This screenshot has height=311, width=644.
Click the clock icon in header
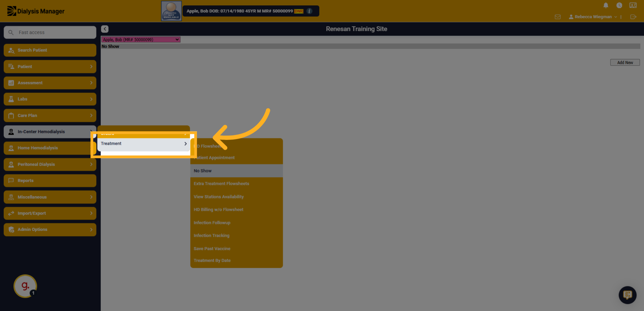coord(619,5)
